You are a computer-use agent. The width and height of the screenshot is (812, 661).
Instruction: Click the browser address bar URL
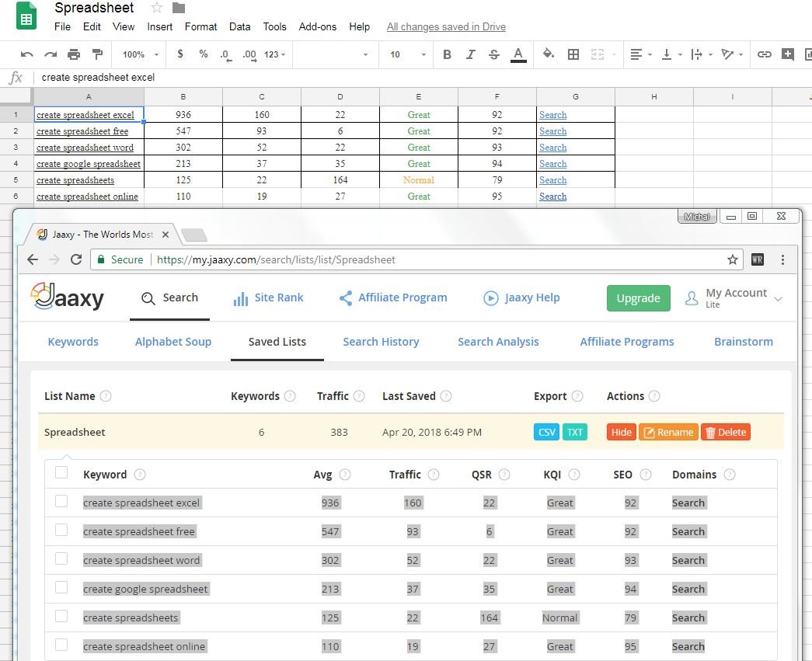coord(276,259)
